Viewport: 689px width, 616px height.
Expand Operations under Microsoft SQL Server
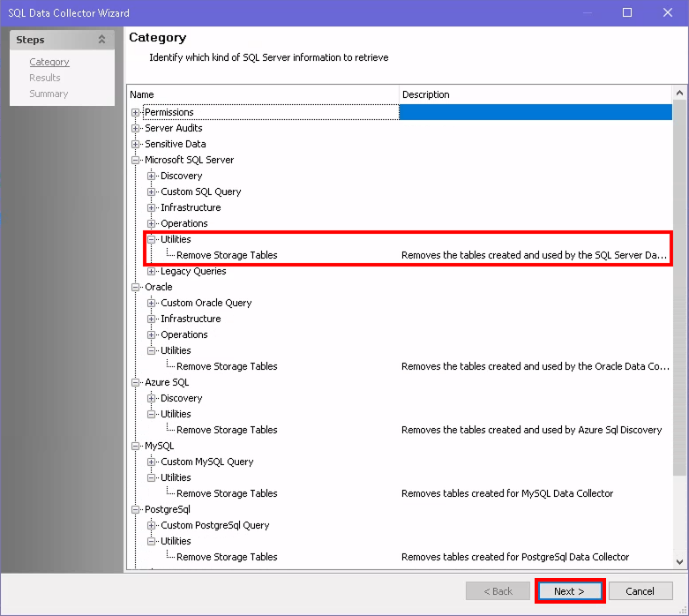point(151,223)
